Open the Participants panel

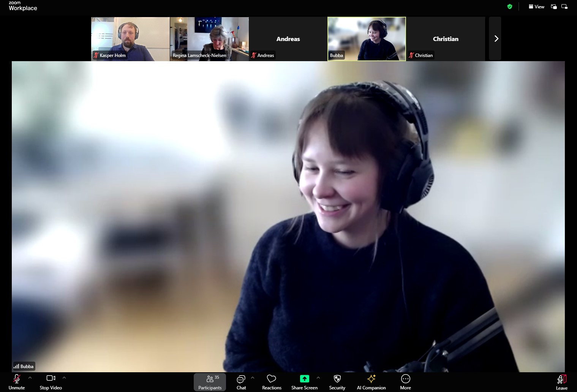pos(210,382)
